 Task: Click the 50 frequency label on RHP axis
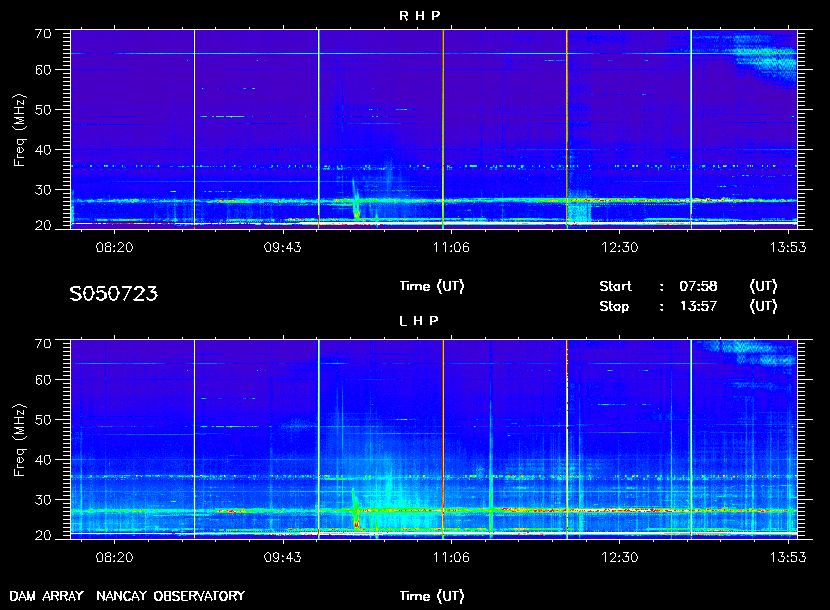pos(43,110)
